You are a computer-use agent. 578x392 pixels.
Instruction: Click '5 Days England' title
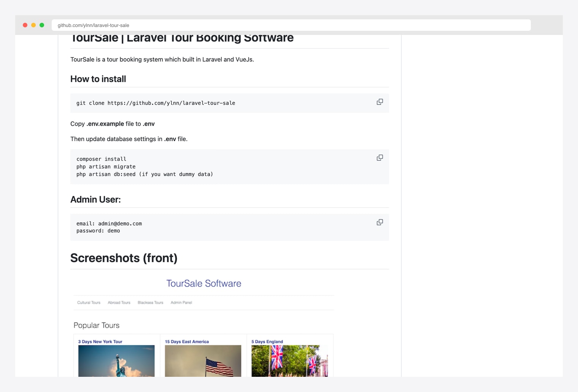[x=267, y=341]
